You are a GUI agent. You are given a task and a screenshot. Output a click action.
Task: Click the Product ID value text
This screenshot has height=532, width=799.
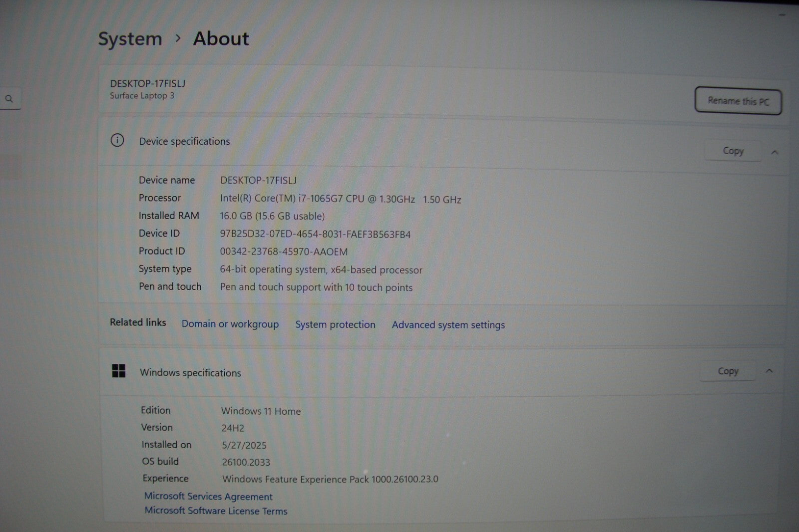(284, 252)
